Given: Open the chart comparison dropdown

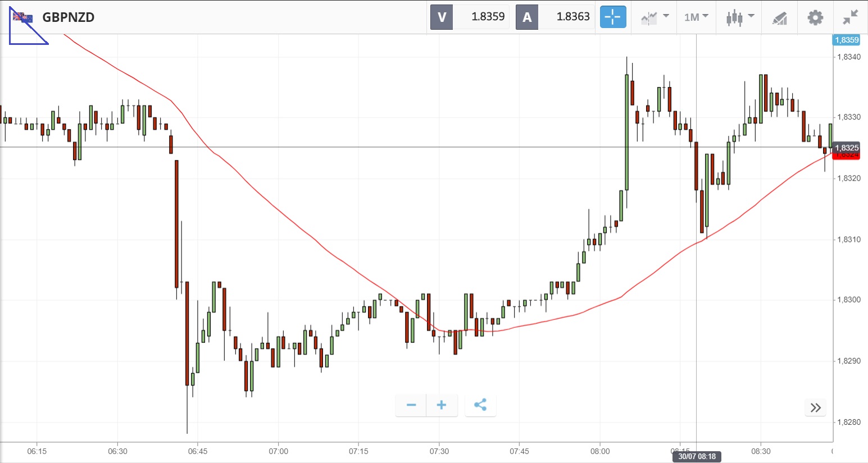Looking at the screenshot, I should [655, 17].
